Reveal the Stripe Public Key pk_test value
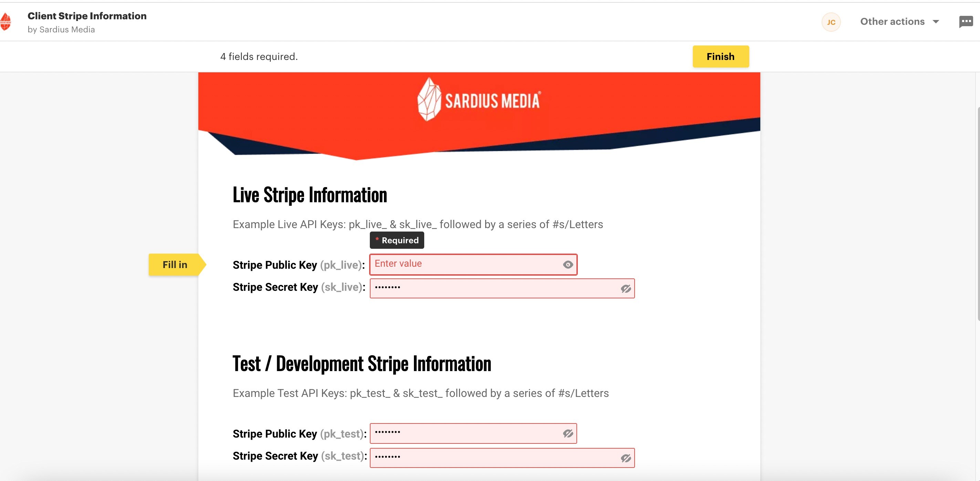Image resolution: width=980 pixels, height=481 pixels. click(567, 433)
